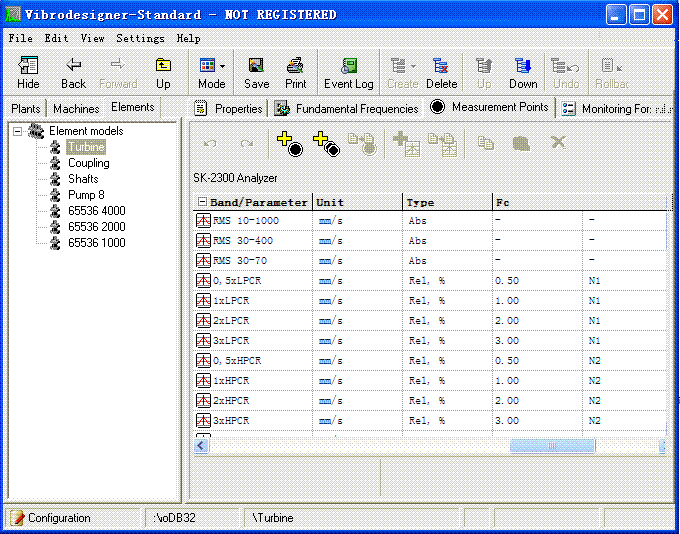
Task: Select the 65536 4000 tree item
Action: coord(96,211)
